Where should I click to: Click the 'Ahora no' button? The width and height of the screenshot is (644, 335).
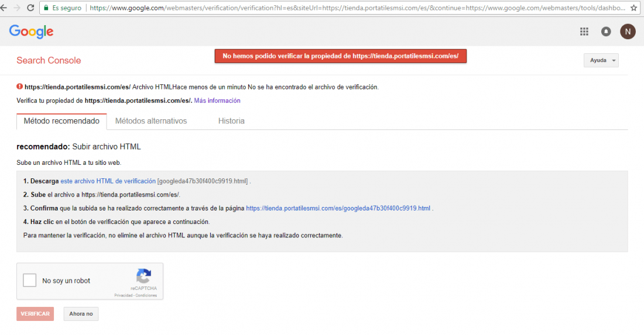81,314
